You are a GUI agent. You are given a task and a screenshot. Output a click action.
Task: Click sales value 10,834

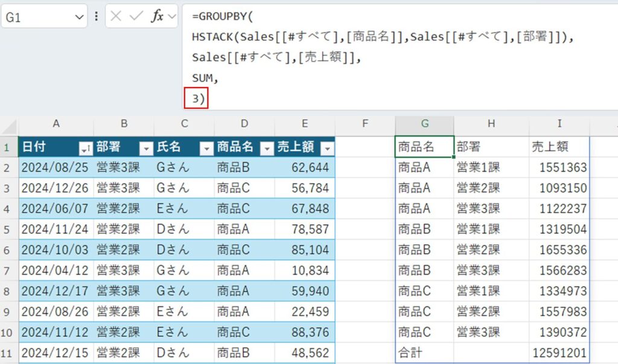(305, 270)
